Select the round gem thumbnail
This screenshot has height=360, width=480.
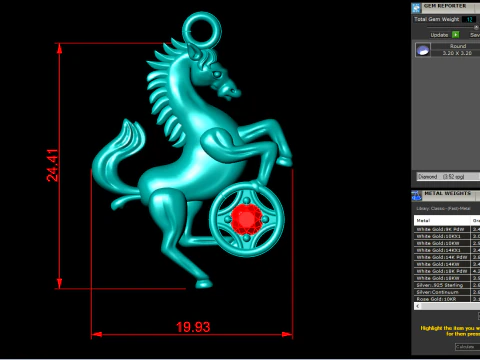423,50
